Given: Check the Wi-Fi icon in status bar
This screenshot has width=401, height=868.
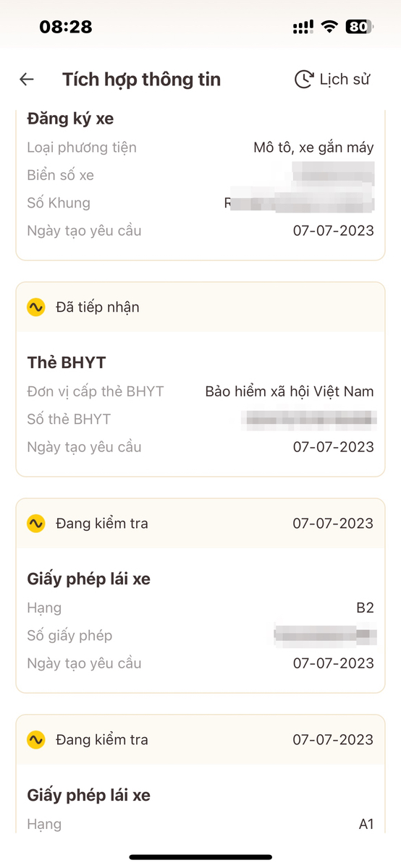Looking at the screenshot, I should click(x=330, y=27).
